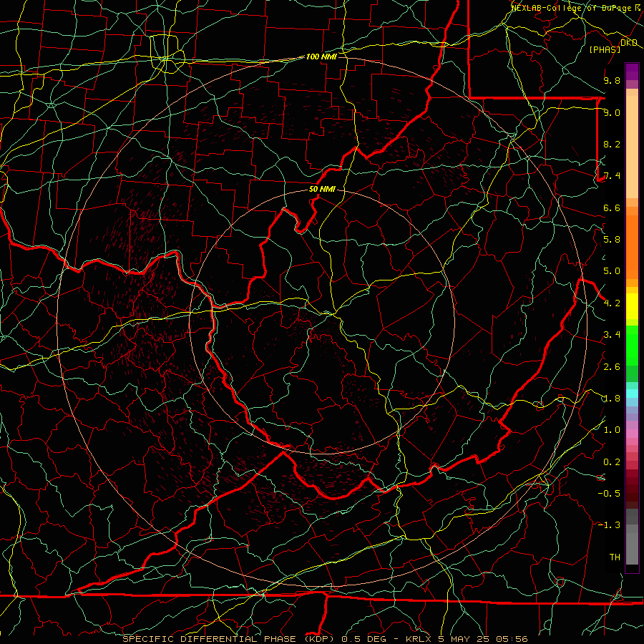
Task: Click the 8.2 legend value
Action: click(x=612, y=144)
